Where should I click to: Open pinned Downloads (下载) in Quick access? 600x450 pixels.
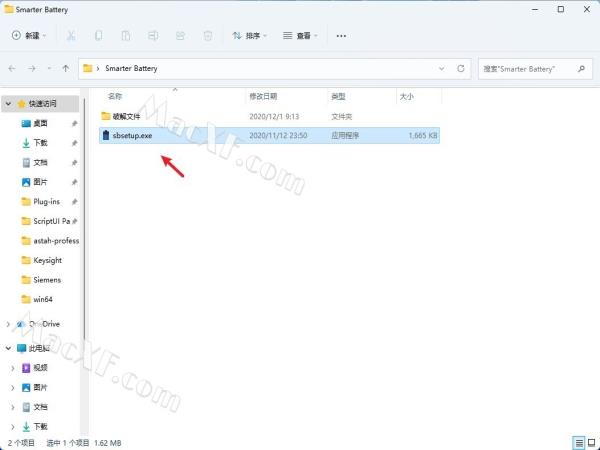click(40, 143)
